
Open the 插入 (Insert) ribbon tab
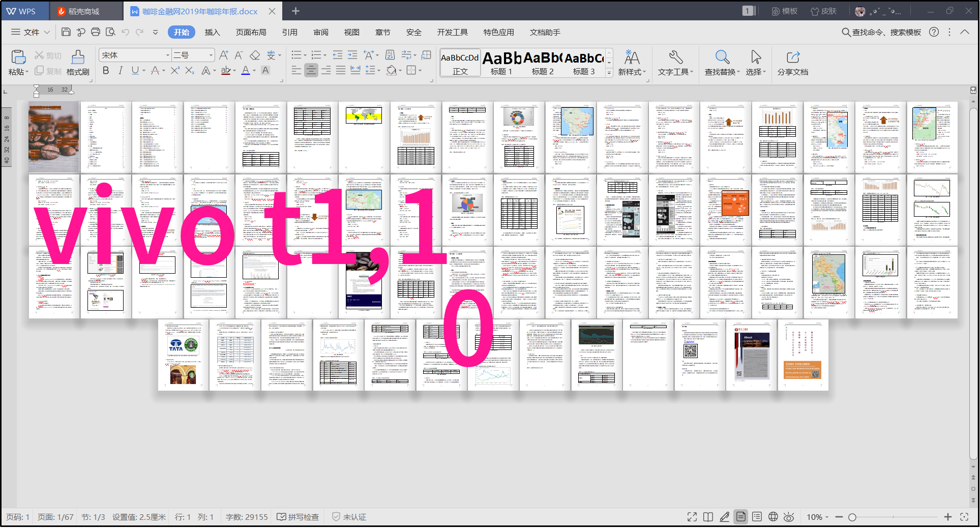pyautogui.click(x=212, y=32)
